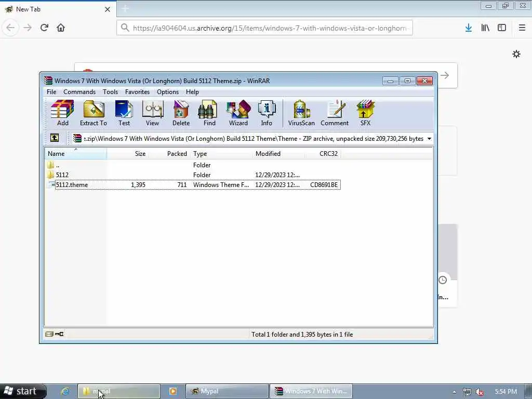The height and width of the screenshot is (399, 532).
Task: Click the muted volume tray icon
Action: (x=479, y=392)
